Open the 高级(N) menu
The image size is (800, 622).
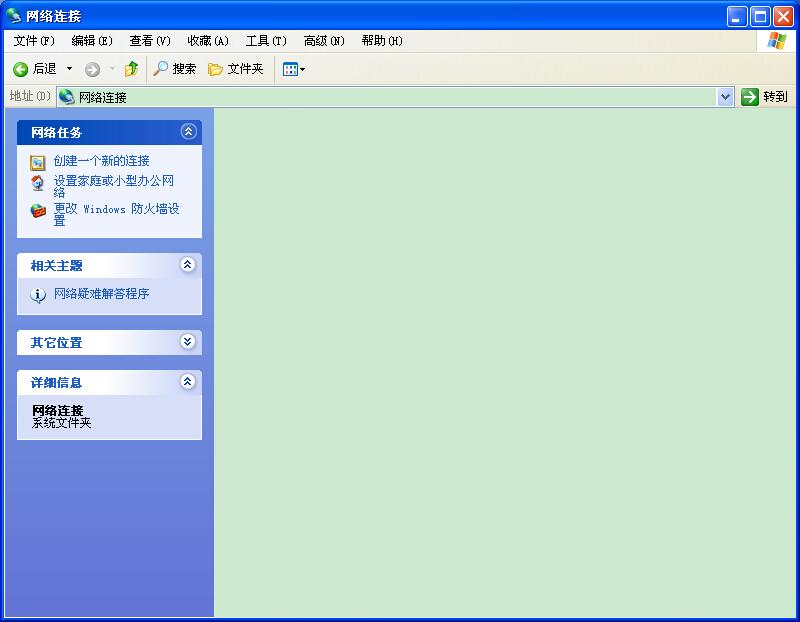click(x=324, y=41)
